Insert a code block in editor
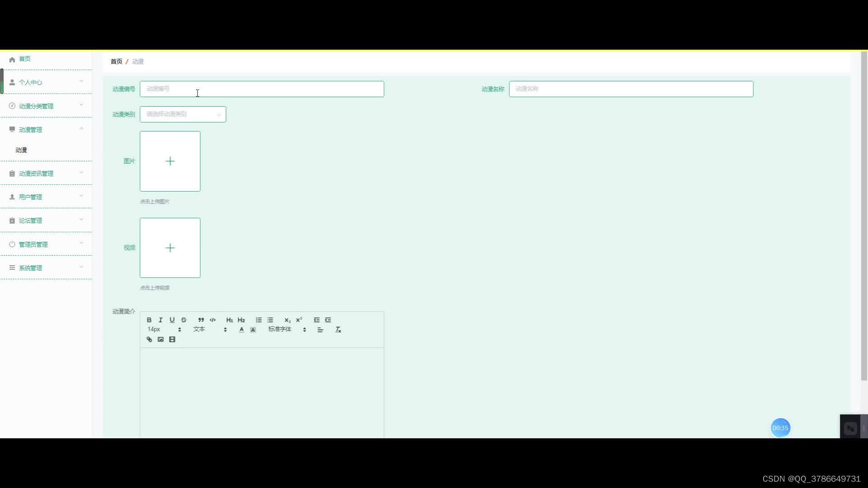The width and height of the screenshot is (868, 488). (212, 320)
